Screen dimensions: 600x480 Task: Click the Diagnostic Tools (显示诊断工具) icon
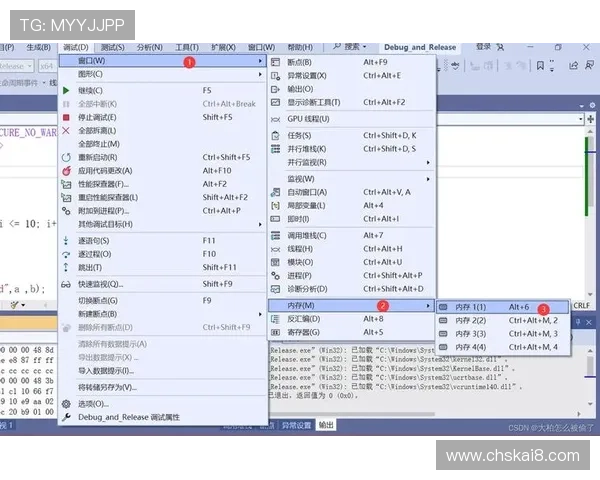pyautogui.click(x=276, y=102)
